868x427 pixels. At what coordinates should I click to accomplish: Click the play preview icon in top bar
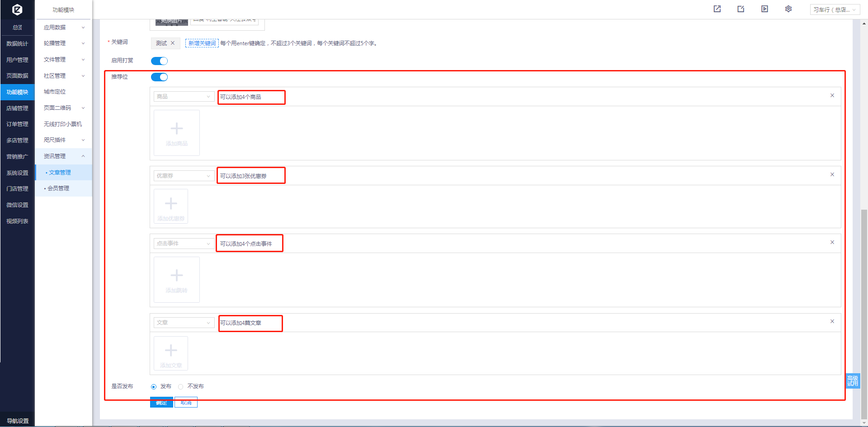[764, 9]
